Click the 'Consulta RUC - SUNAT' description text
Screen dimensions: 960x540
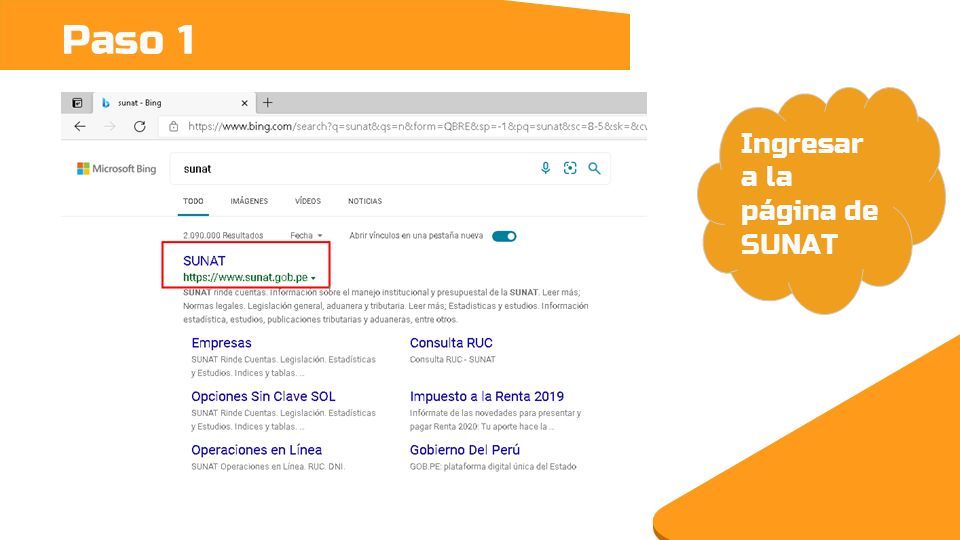(452, 359)
